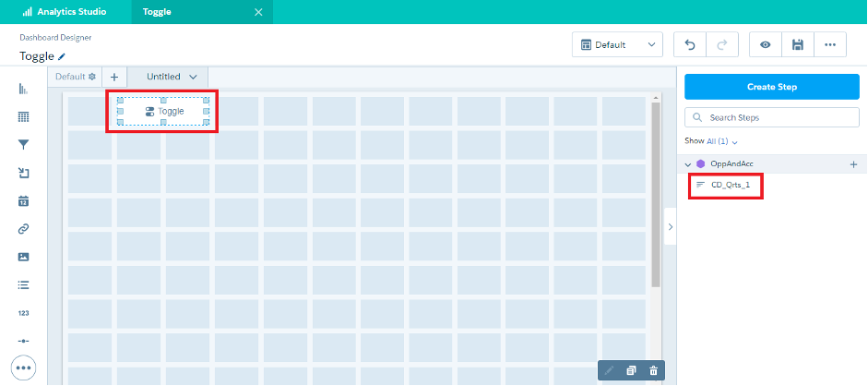
Task: Select the number widget 123 icon
Action: [x=23, y=313]
